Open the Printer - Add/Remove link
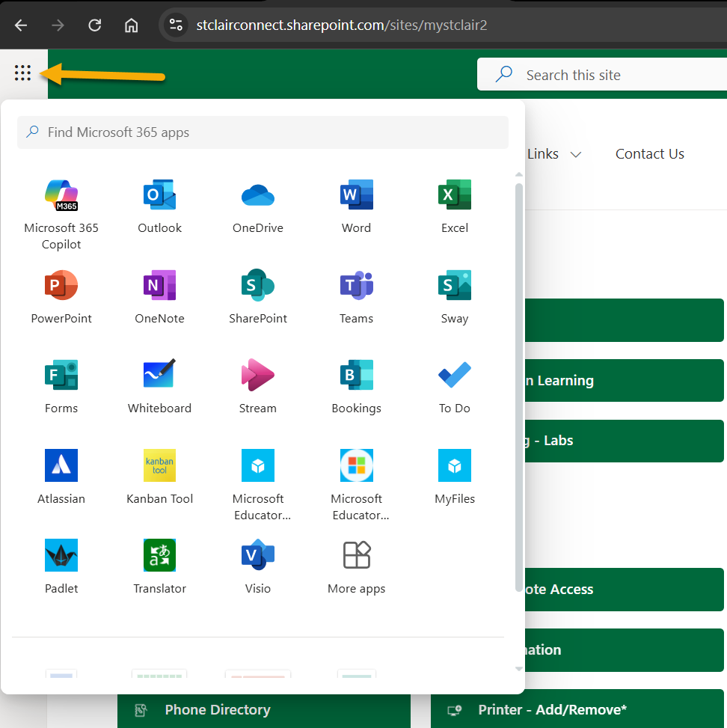Screen dimensions: 727x728 point(552,710)
